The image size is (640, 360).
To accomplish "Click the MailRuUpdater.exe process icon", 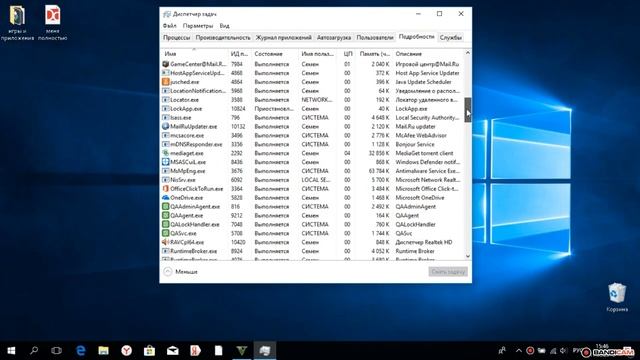I will (x=165, y=127).
